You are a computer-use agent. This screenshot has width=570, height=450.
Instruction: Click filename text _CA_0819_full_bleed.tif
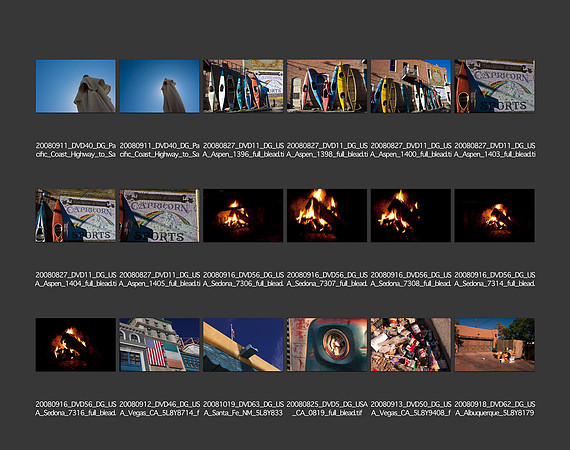click(x=327, y=413)
